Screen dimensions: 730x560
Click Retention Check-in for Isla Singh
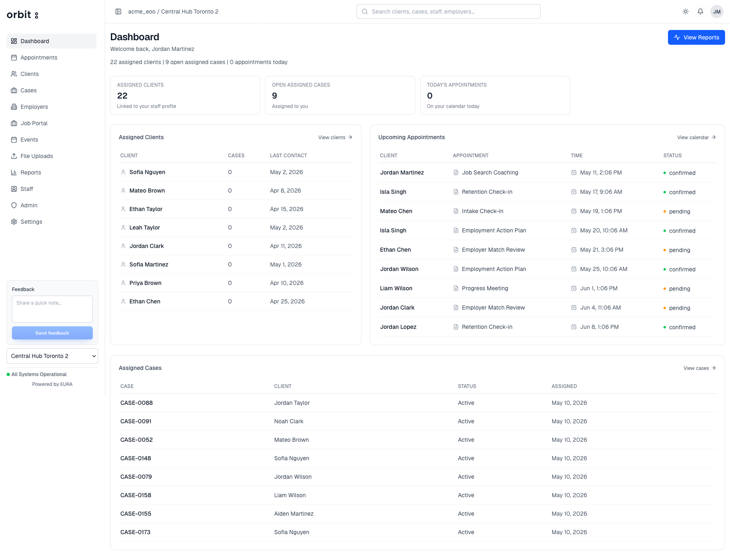pos(487,192)
